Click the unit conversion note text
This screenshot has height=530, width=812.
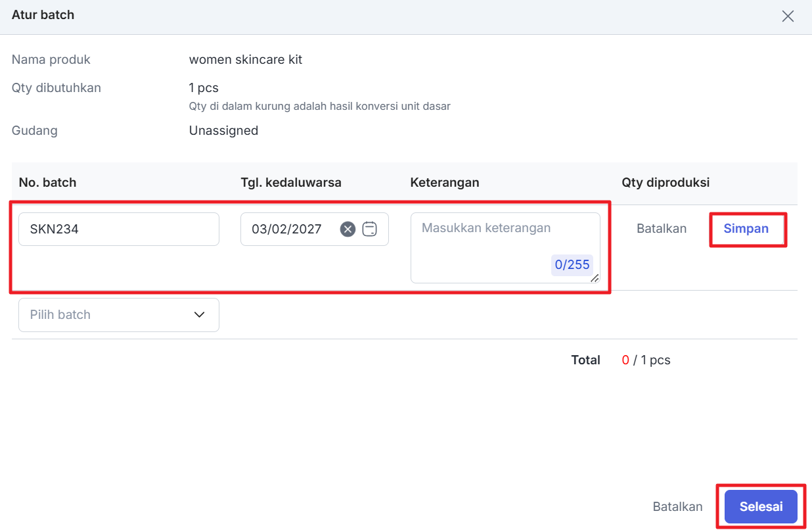(320, 106)
